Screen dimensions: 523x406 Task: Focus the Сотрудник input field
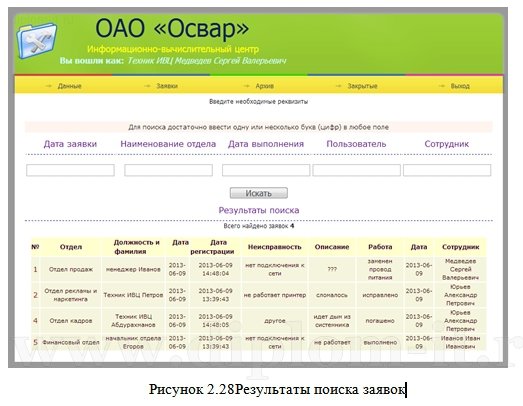coord(447,170)
